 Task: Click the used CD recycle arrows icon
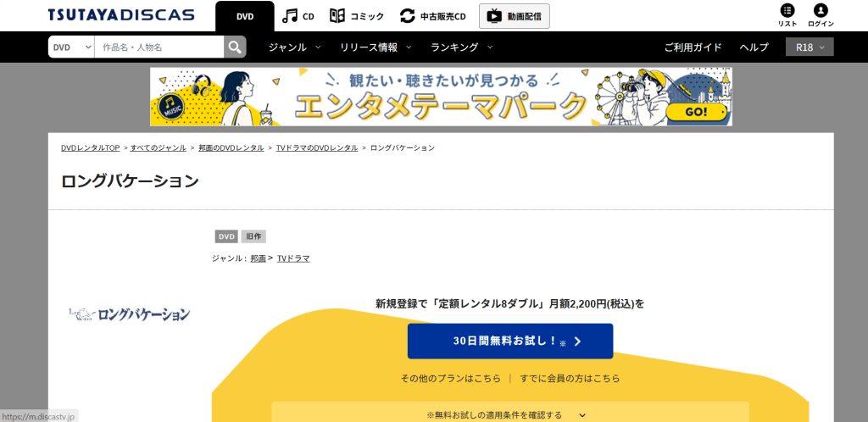(x=408, y=16)
